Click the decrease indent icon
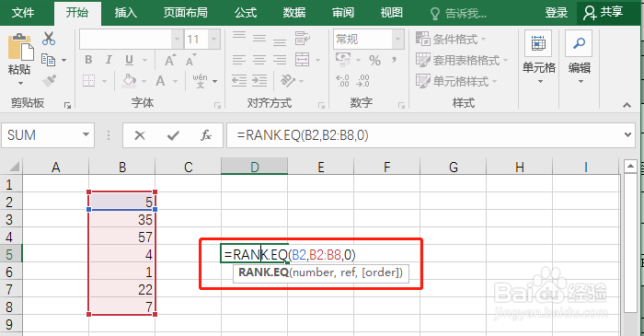Image resolution: width=644 pixels, height=336 pixels. pyautogui.click(x=239, y=80)
